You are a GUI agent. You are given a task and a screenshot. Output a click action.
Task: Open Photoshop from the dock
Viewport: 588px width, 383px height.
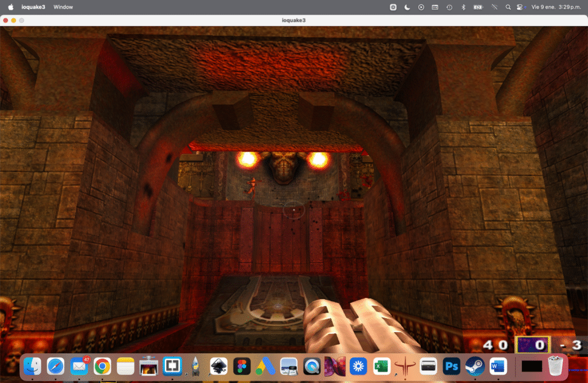click(x=451, y=367)
